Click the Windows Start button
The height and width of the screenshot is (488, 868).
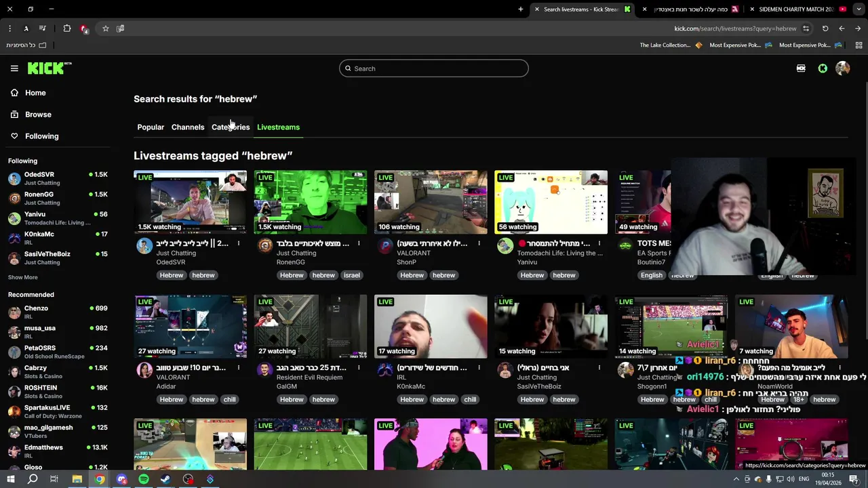point(10,479)
